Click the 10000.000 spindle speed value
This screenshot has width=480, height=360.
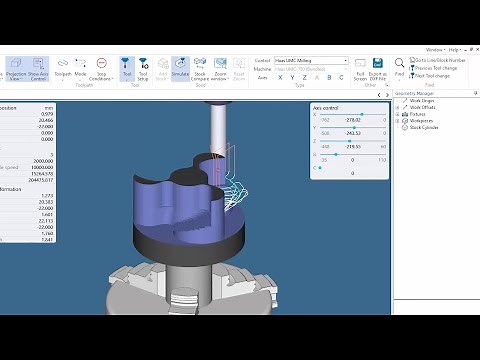(42, 167)
